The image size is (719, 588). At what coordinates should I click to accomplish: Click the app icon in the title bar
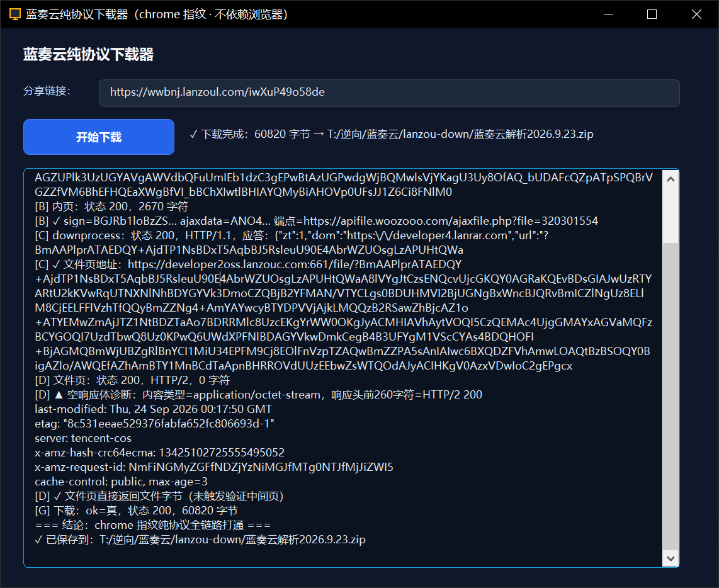[15, 14]
